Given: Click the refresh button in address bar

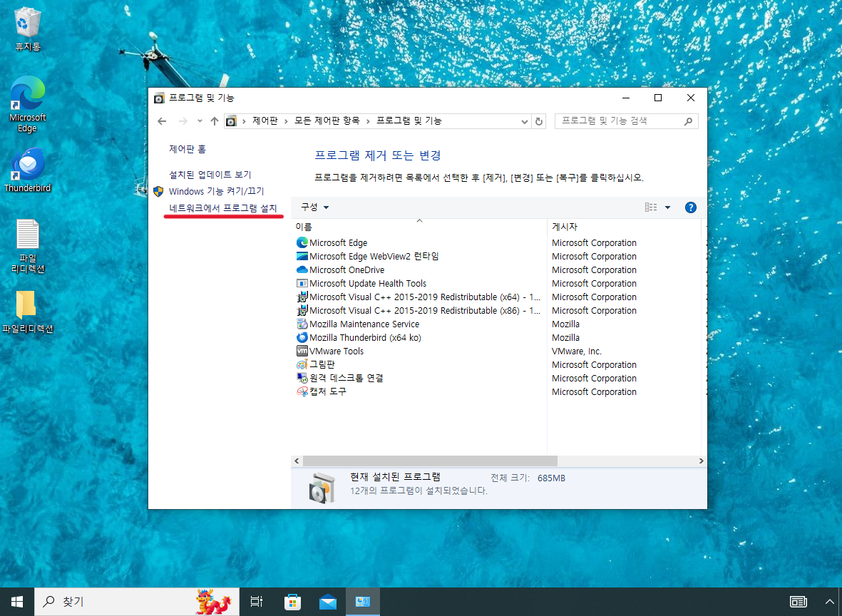Looking at the screenshot, I should 538,121.
